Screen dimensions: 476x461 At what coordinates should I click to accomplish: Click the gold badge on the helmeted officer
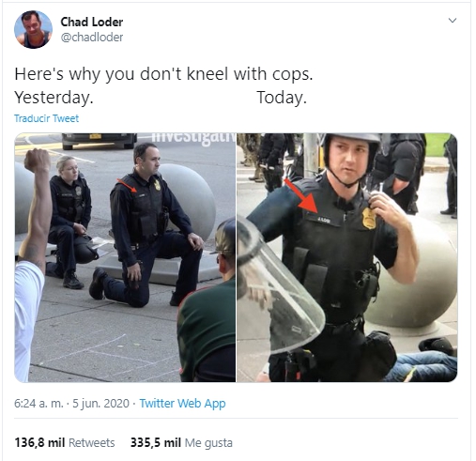pos(369,218)
